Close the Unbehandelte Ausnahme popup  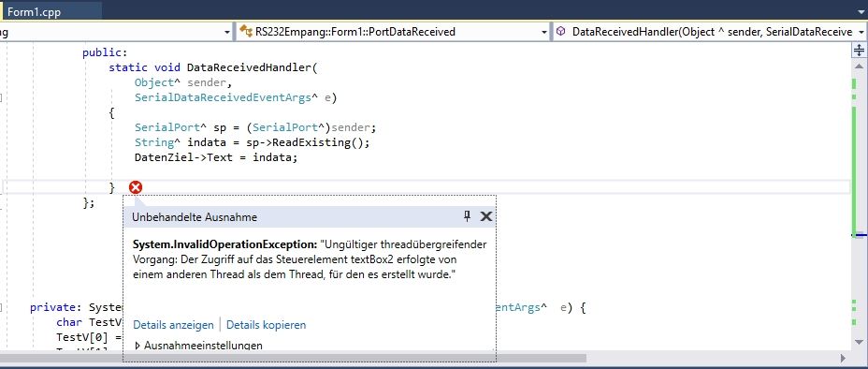(486, 216)
